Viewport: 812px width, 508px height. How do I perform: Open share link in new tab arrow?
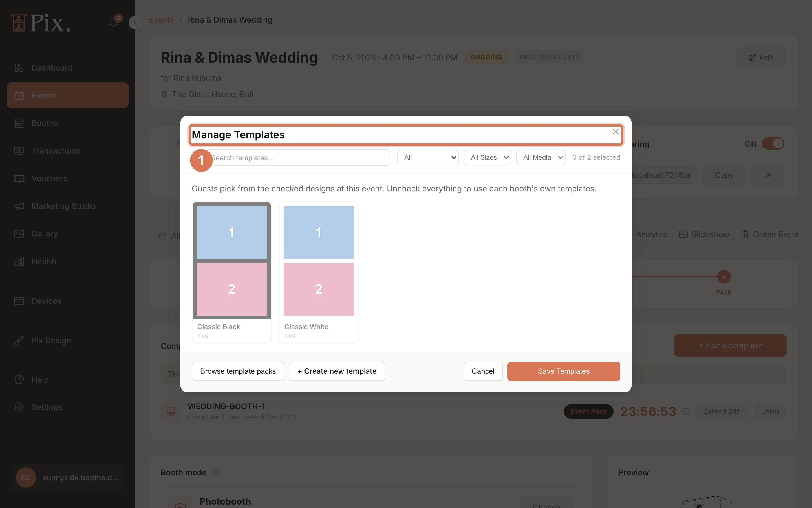(x=768, y=175)
